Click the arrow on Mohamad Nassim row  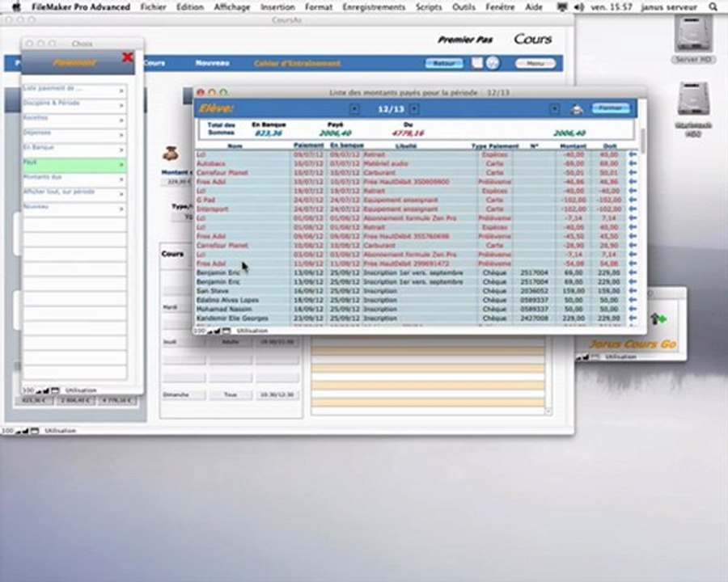tap(633, 309)
